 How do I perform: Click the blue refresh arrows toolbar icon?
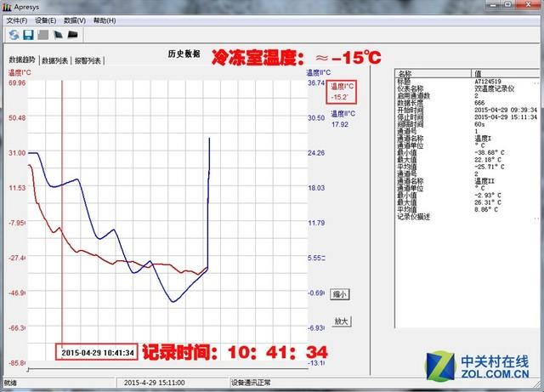coord(14,35)
